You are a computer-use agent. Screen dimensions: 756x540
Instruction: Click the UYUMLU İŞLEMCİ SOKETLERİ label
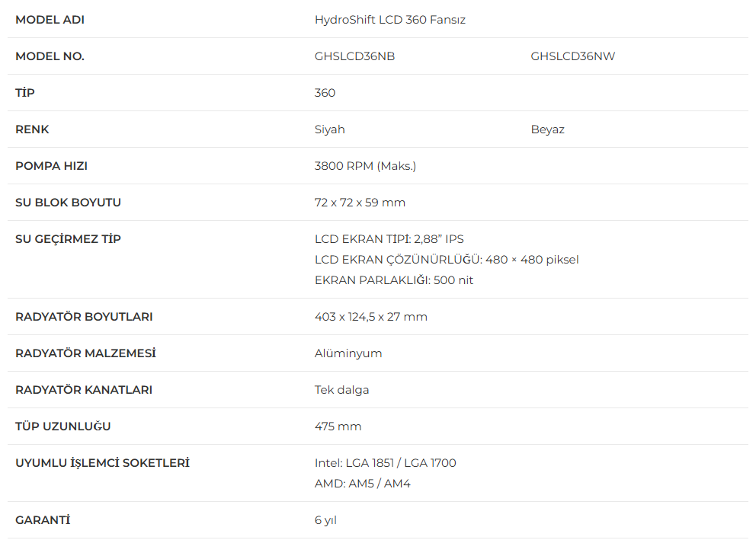(102, 463)
